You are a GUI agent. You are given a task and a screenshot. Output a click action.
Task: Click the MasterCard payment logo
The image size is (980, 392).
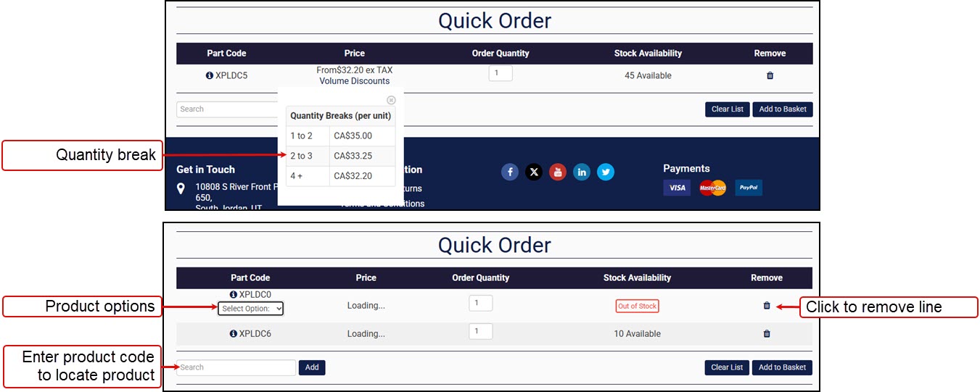(x=712, y=188)
